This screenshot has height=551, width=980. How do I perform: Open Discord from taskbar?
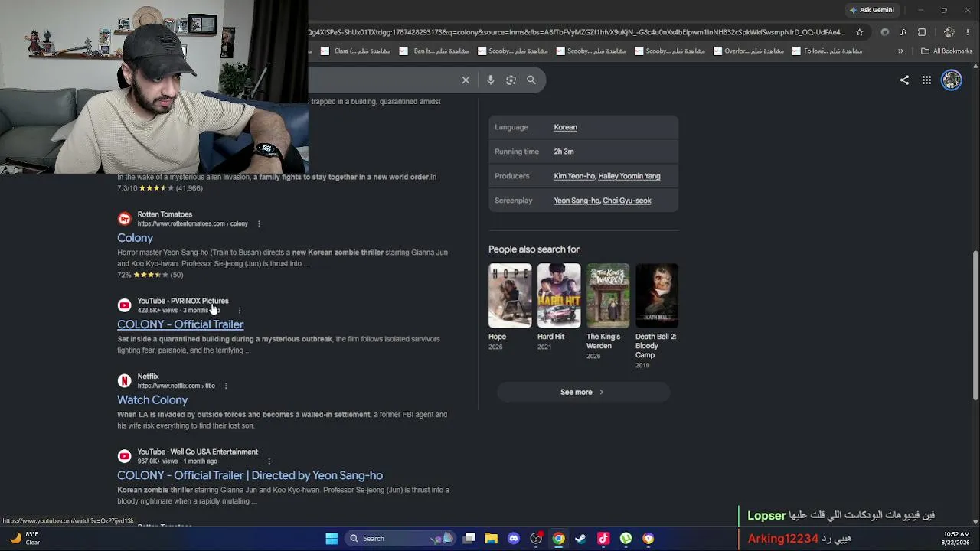pos(514,539)
